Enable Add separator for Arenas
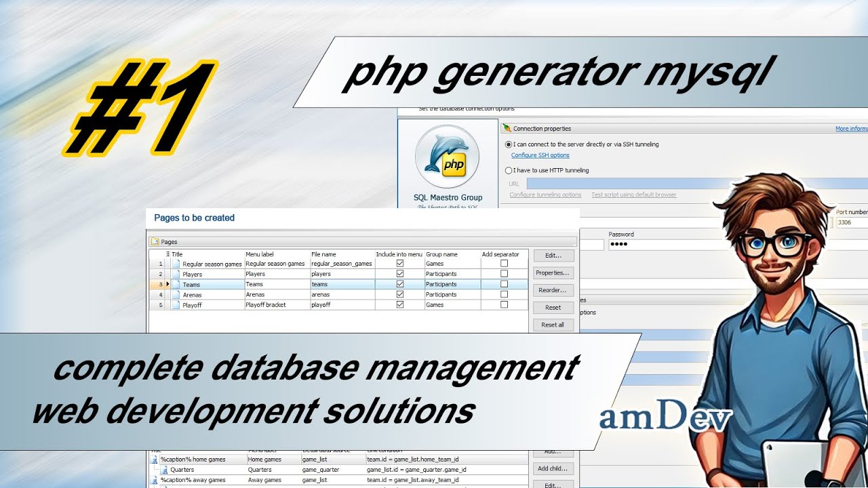The image size is (868, 488). click(x=504, y=294)
